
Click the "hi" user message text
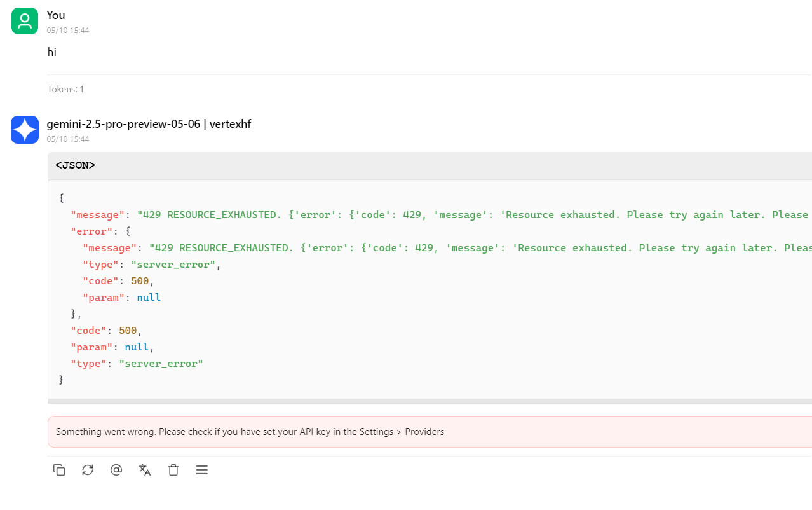(52, 52)
